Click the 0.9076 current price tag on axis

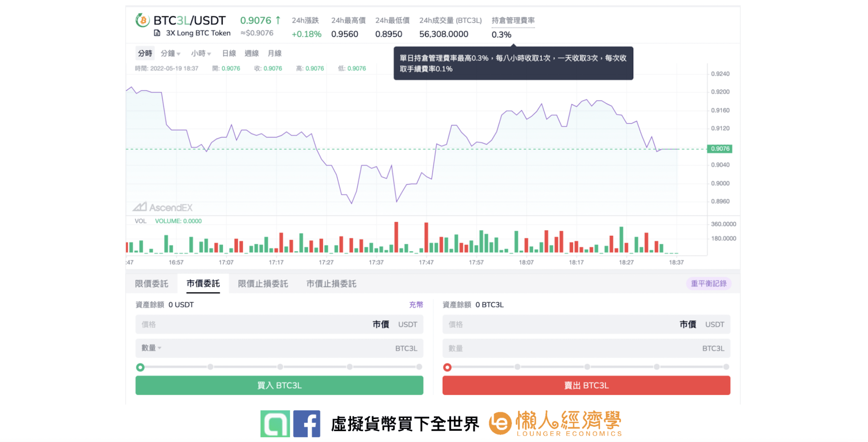720,149
